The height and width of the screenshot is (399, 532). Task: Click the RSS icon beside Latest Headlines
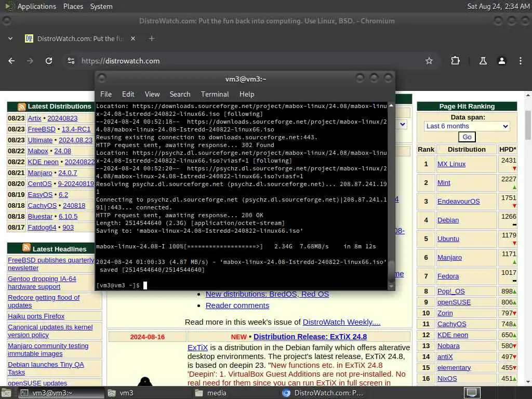[26, 248]
